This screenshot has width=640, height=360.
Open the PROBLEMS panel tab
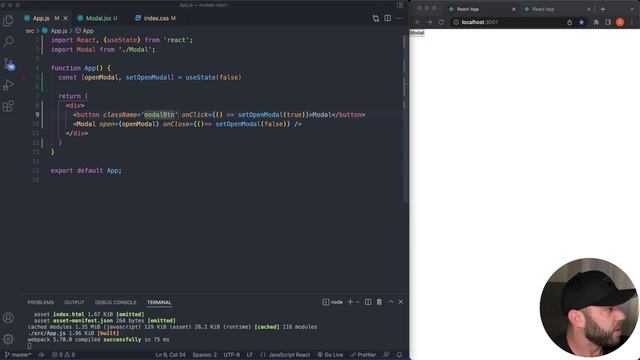tap(40, 302)
